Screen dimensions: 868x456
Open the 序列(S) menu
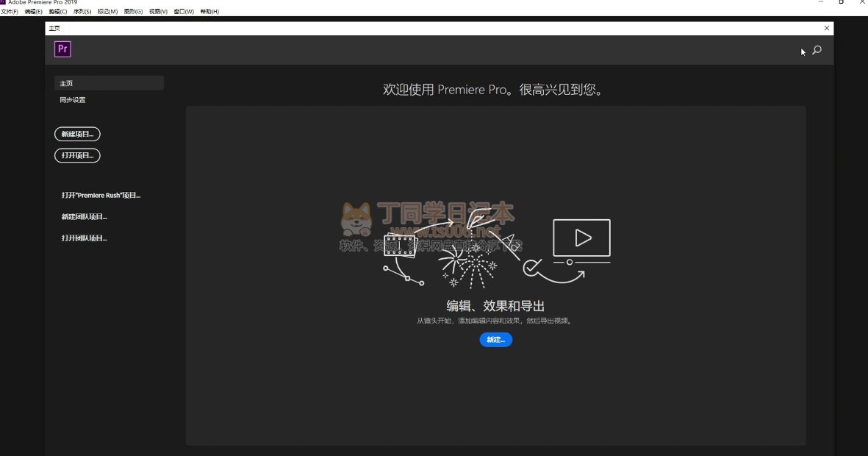tap(82, 12)
